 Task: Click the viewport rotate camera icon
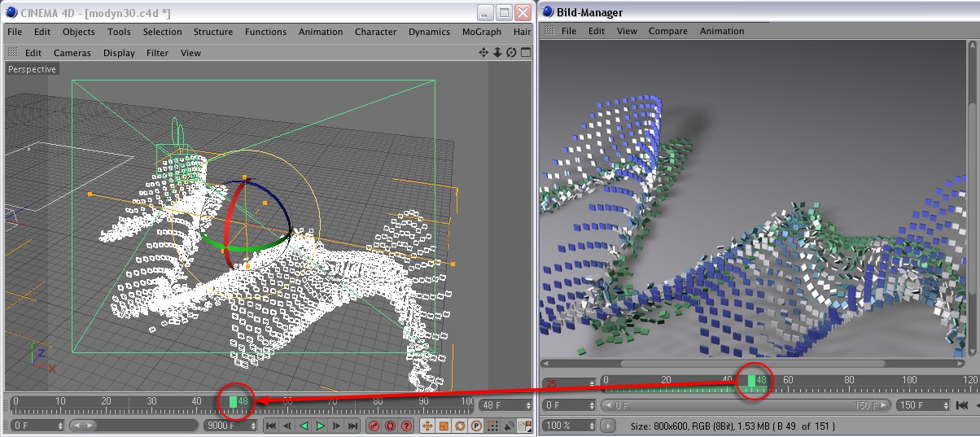[x=511, y=52]
